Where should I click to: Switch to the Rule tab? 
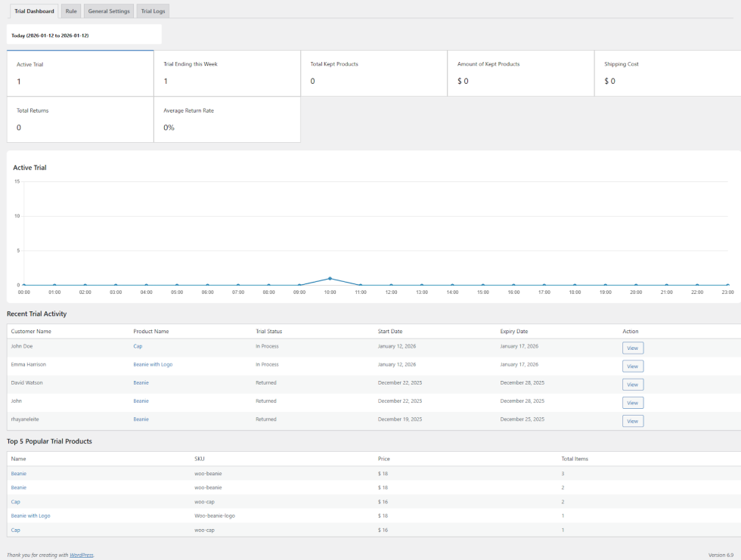pos(71,11)
